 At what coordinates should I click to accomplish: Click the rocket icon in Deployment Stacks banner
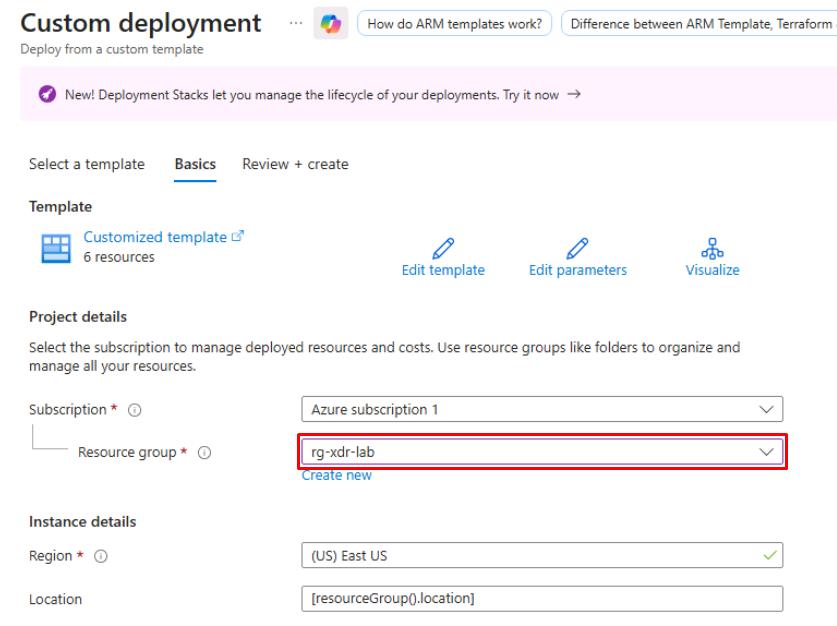[x=47, y=94]
